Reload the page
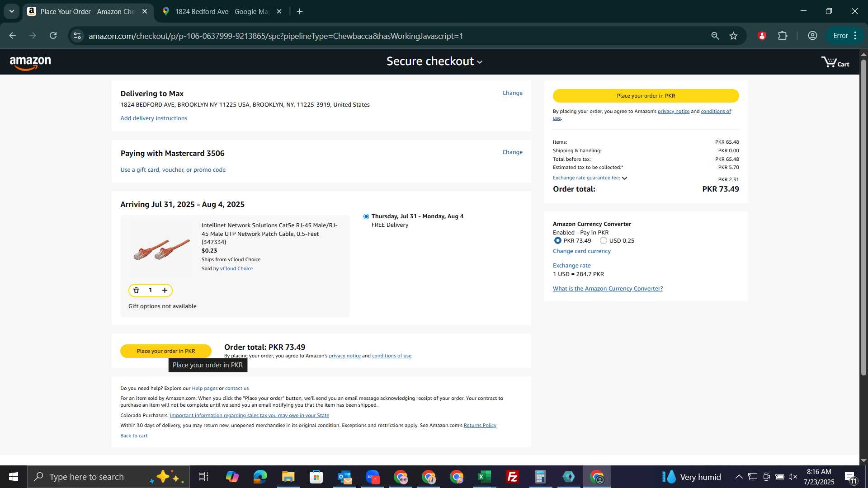 pos(53,36)
